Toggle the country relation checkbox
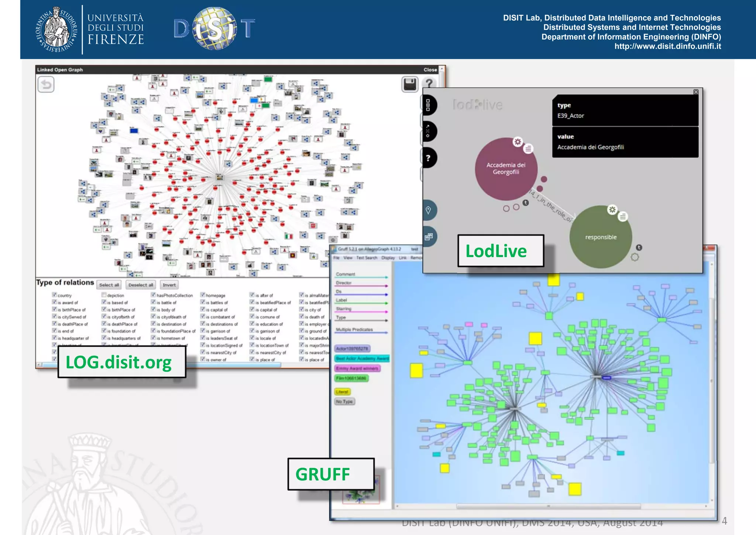 54,295
